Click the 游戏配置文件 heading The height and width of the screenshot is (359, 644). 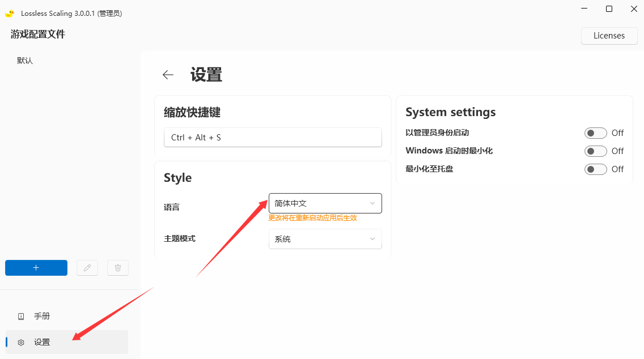[x=38, y=34]
